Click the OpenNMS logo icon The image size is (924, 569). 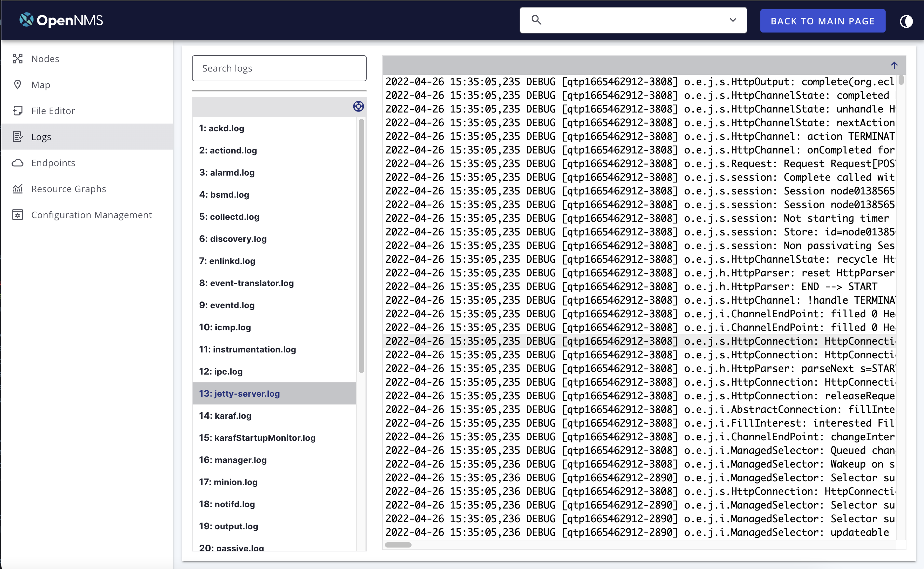[26, 20]
